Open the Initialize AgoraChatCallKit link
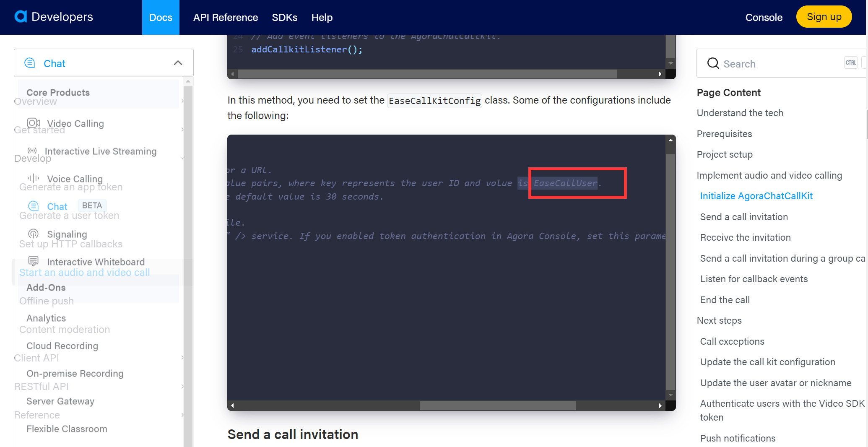Viewport: 868px width, 447px height. point(756,195)
